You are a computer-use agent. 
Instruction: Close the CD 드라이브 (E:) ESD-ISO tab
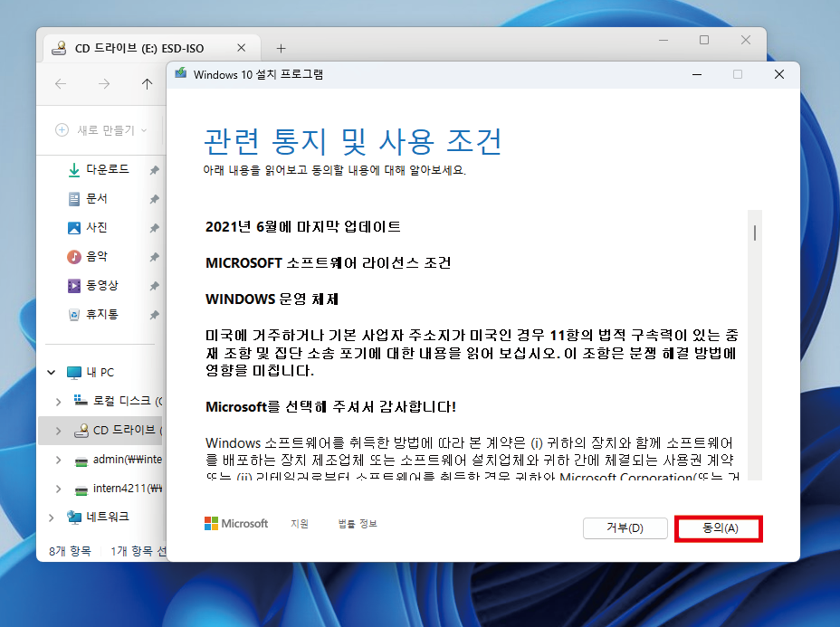[241, 48]
